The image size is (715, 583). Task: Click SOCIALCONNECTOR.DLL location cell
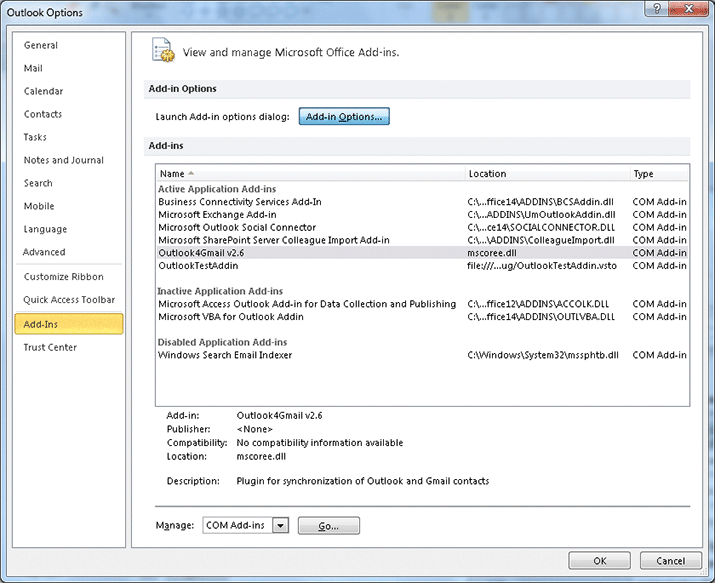[x=541, y=227]
